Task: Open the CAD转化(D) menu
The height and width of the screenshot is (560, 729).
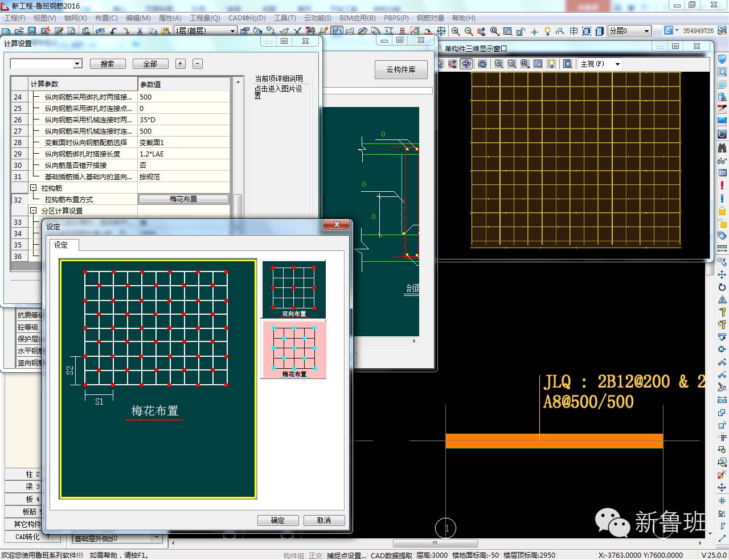Action: 247,18
